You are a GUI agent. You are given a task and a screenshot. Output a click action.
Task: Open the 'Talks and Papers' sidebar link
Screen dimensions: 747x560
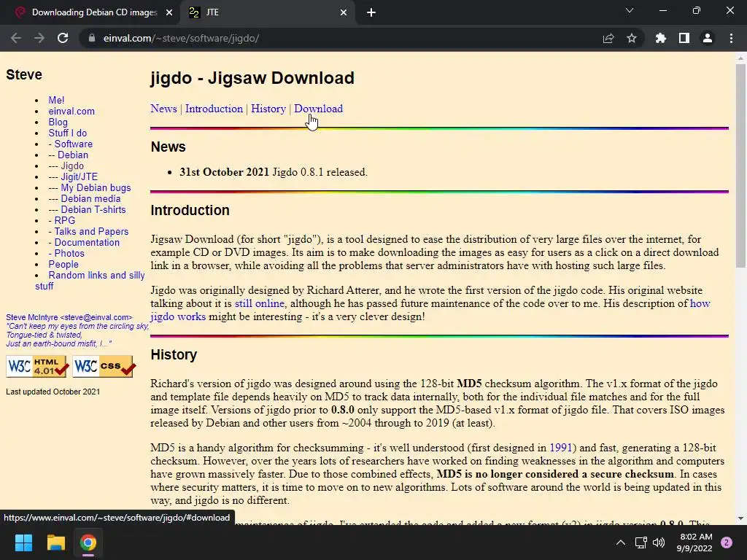91,231
